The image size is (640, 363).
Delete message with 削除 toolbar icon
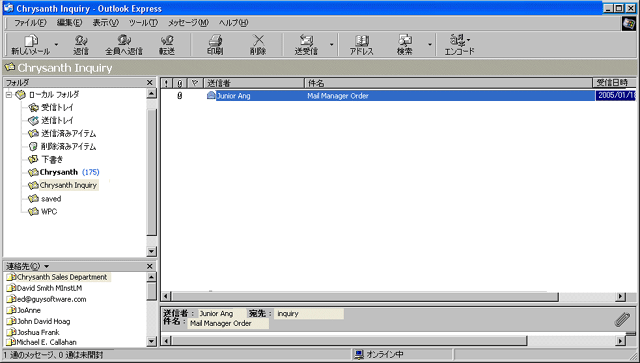pos(258,45)
